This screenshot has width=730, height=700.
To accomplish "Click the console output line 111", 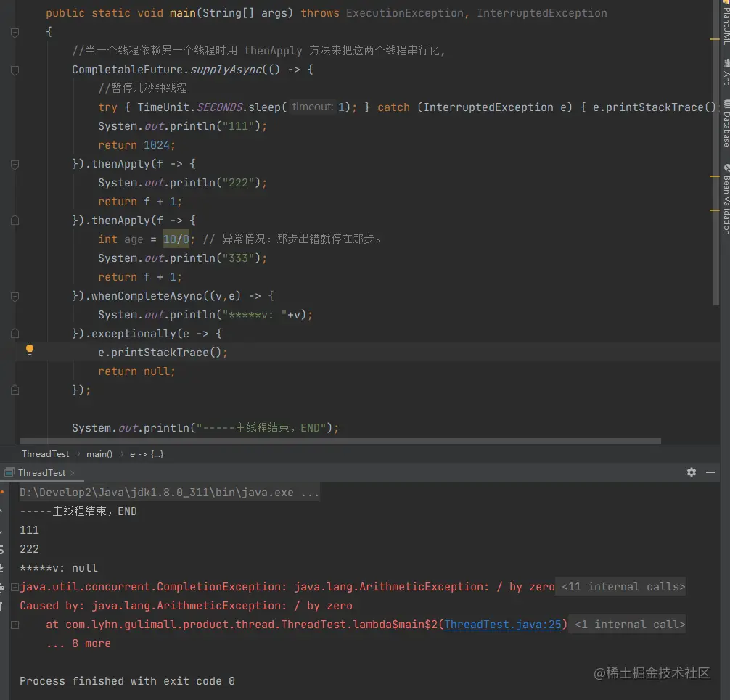I will coord(29,530).
